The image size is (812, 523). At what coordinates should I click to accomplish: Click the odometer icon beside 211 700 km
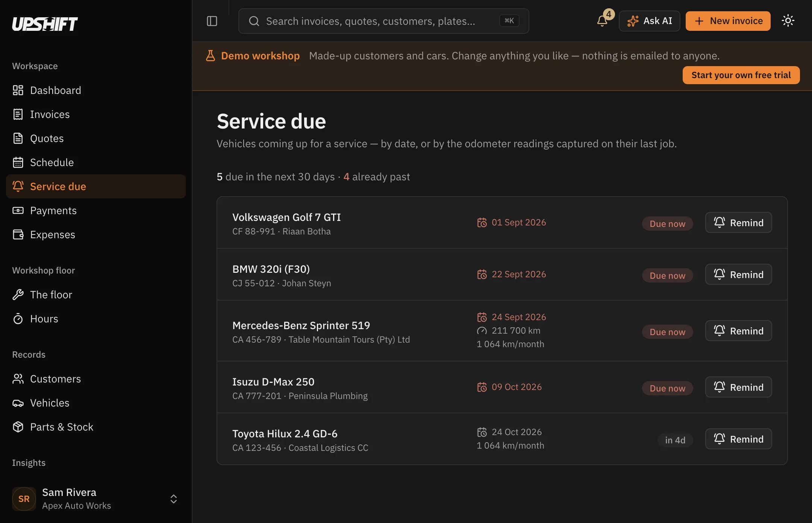pos(482,331)
